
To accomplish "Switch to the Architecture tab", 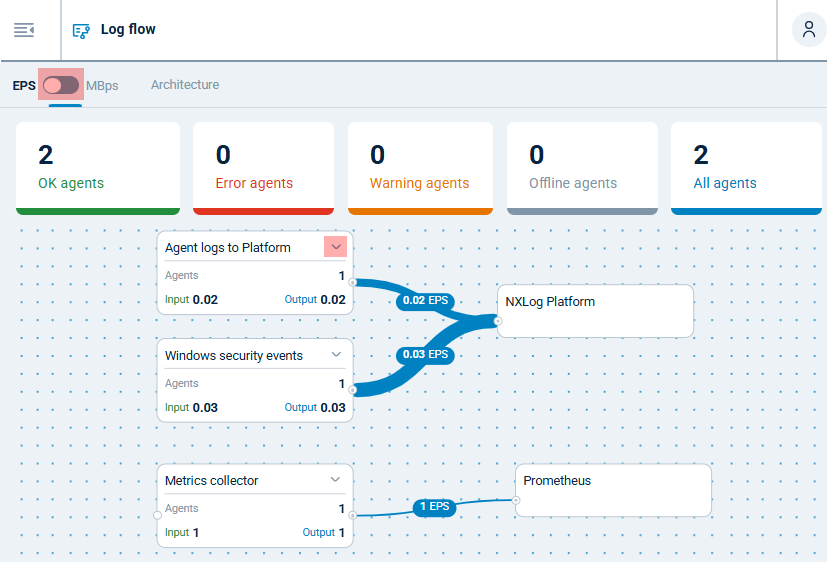I will point(185,85).
